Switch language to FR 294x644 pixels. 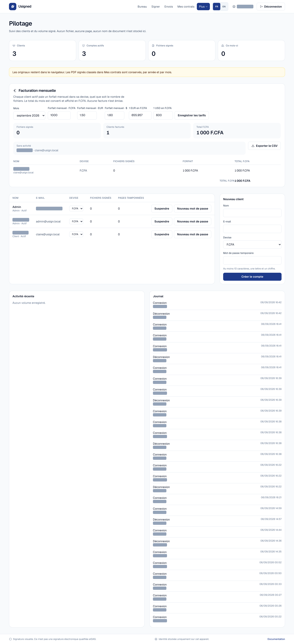pos(217,7)
